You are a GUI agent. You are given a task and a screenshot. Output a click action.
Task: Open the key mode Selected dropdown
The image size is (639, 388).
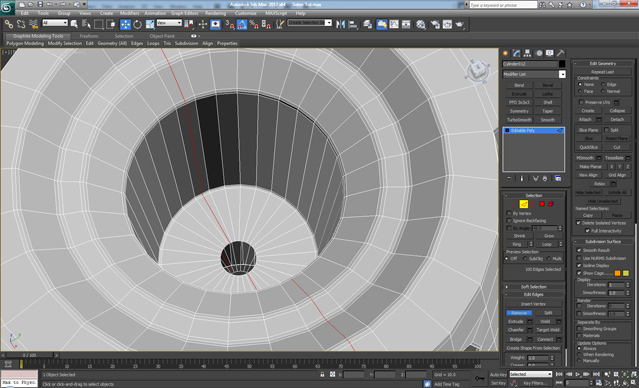coord(531,374)
